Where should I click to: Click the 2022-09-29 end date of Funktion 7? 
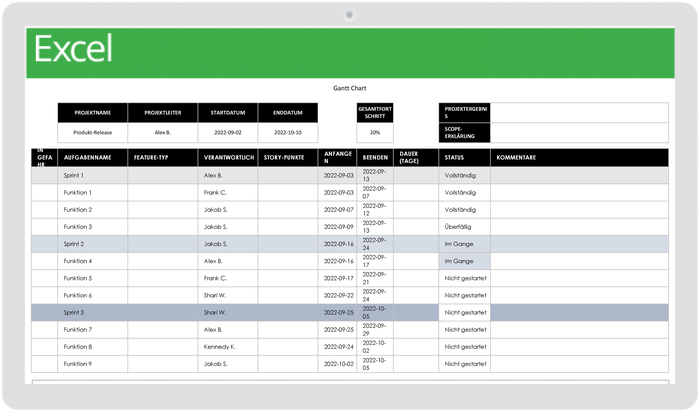(x=375, y=330)
